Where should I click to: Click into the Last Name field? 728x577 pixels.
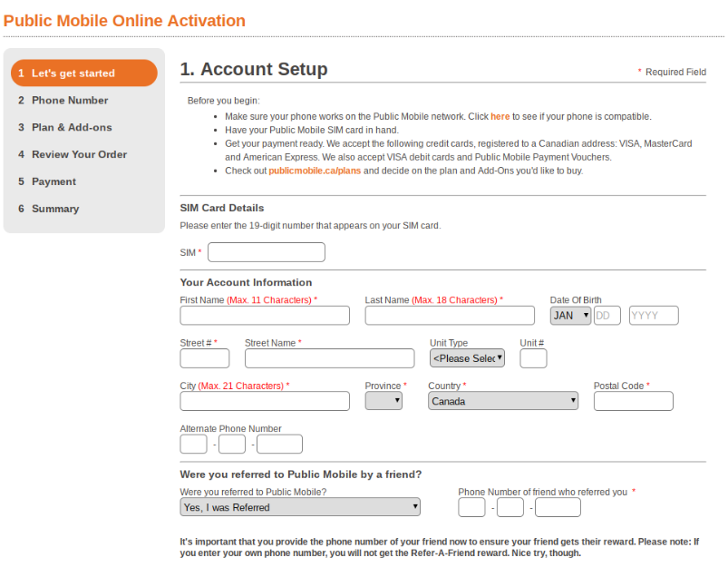pos(450,316)
